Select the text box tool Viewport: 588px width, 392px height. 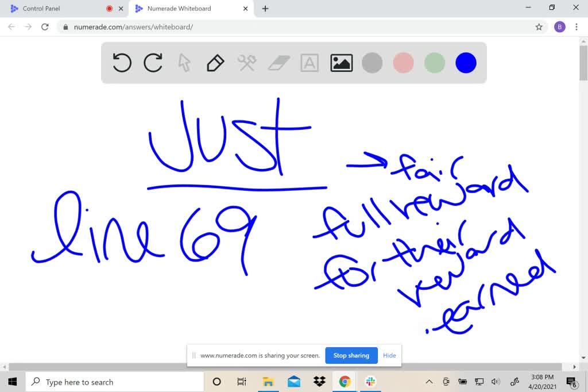pyautogui.click(x=310, y=63)
